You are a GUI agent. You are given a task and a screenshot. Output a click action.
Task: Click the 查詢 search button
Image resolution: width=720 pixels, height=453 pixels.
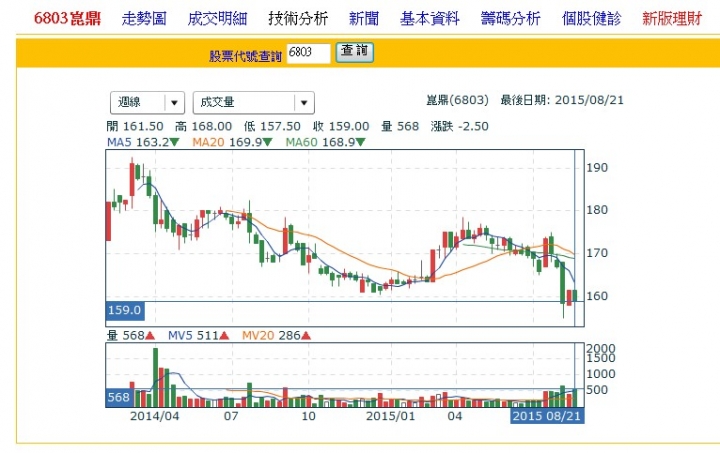click(x=354, y=52)
